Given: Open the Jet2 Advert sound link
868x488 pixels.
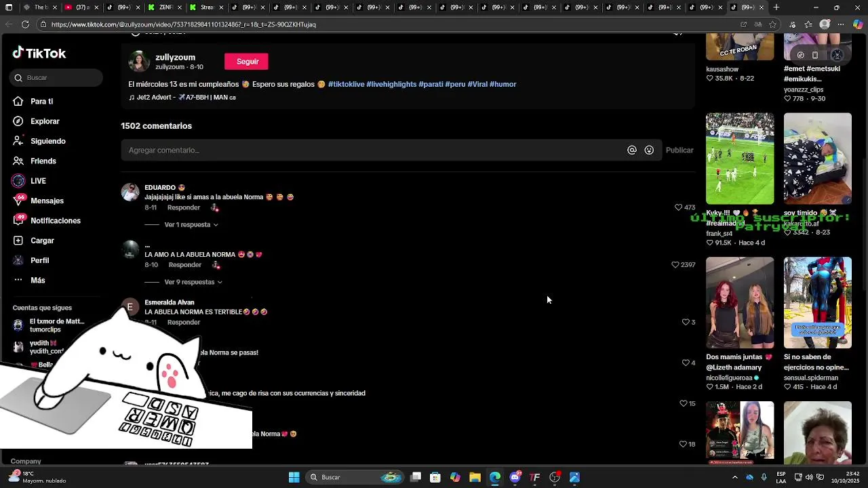Looking at the screenshot, I should coord(182,98).
